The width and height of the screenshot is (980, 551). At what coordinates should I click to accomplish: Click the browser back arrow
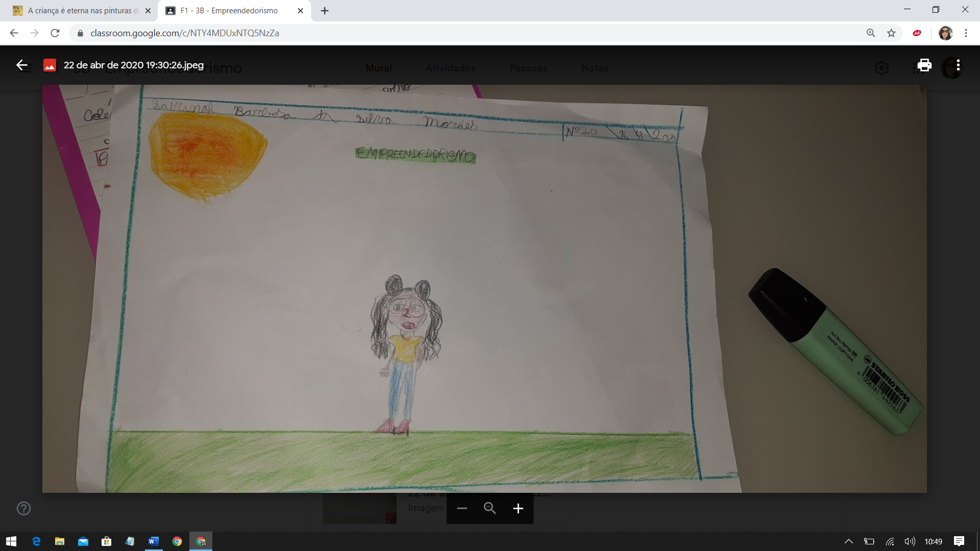pos(14,33)
